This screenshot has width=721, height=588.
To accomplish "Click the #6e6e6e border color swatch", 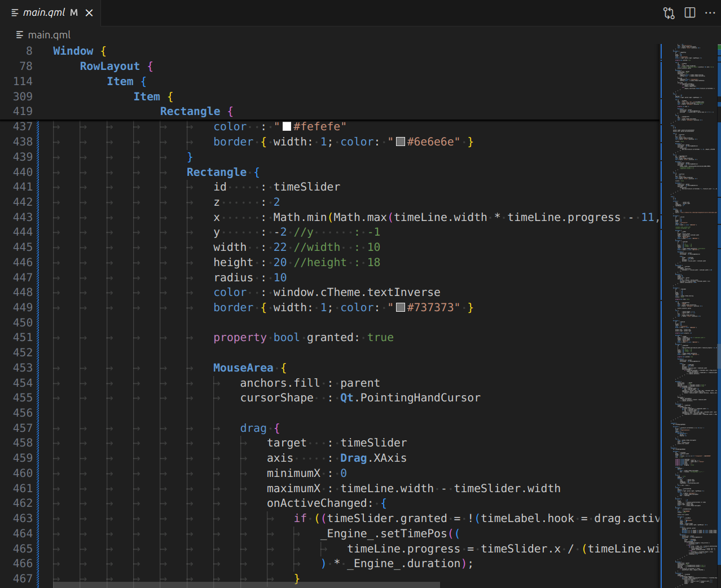I will tap(401, 142).
